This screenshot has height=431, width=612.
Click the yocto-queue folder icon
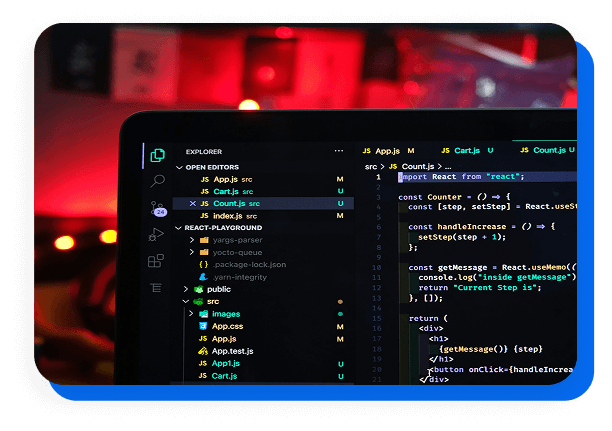(204, 252)
